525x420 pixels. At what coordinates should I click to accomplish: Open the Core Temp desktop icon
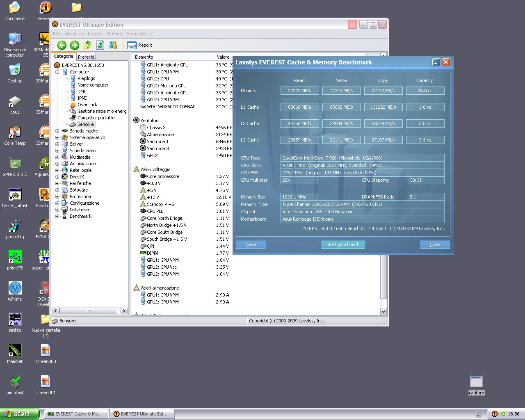[x=15, y=136]
